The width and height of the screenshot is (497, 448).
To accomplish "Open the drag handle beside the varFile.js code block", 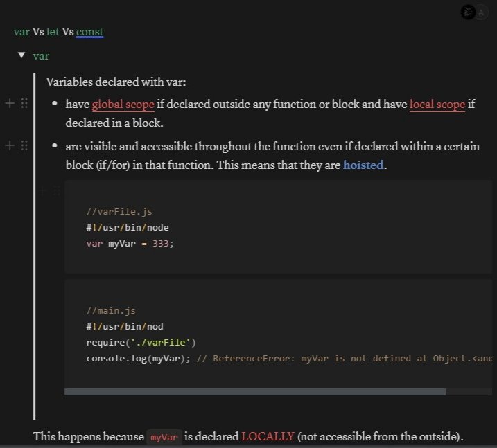I will pyautogui.click(x=57, y=190).
